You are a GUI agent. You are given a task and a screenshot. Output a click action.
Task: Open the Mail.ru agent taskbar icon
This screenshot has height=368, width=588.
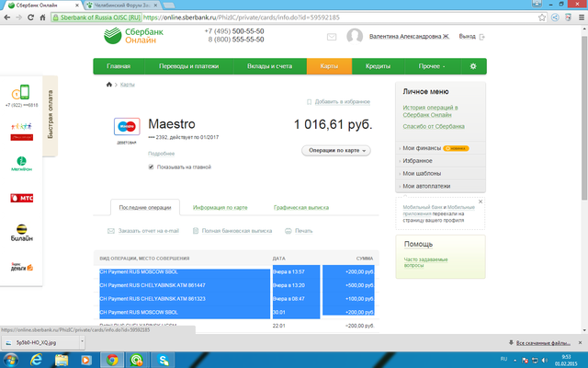pyautogui.click(x=137, y=360)
